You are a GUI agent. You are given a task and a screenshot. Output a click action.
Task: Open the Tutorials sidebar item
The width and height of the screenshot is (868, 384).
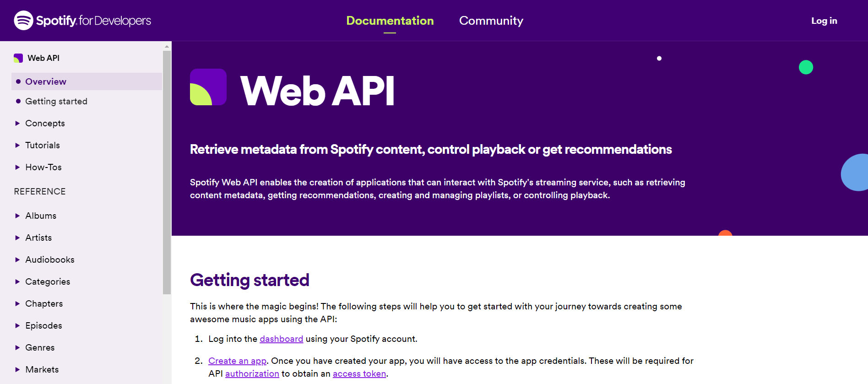point(43,145)
